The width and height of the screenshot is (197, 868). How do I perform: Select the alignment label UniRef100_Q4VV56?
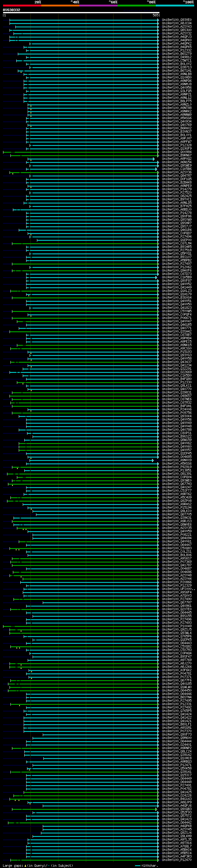pos(177,419)
